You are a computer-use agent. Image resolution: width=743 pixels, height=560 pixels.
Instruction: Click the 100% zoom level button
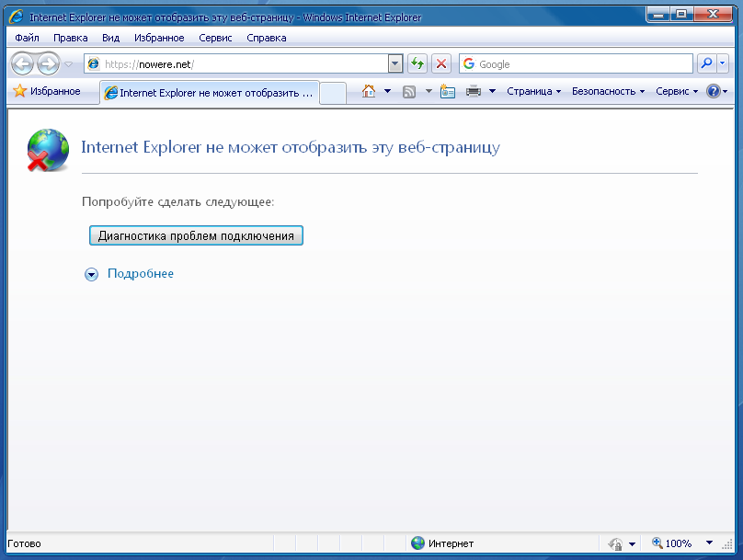672,543
